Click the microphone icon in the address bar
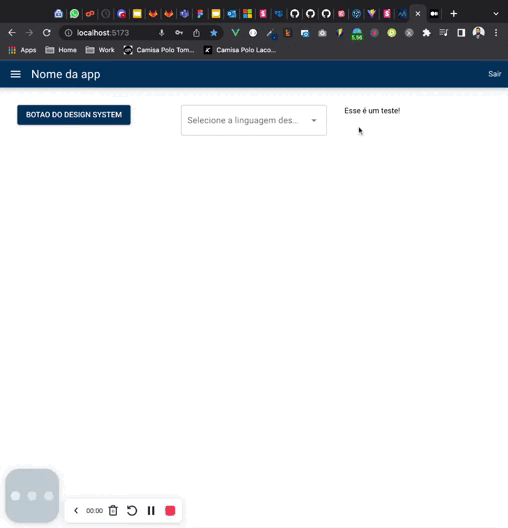Viewport: 508px width, 528px height. click(x=162, y=33)
